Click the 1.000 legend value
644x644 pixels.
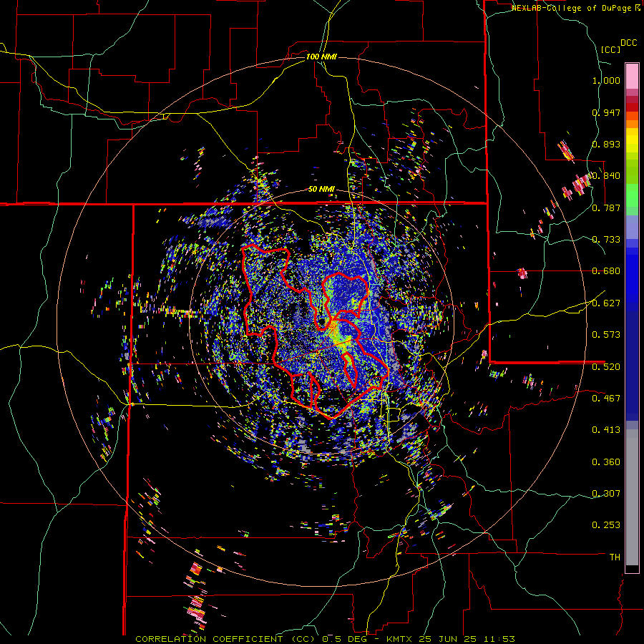click(x=606, y=80)
